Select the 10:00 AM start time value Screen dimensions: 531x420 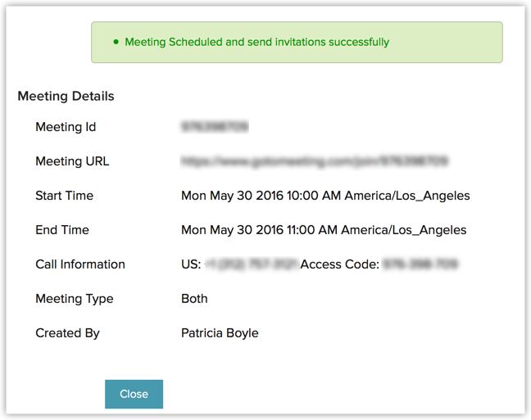pyautogui.click(x=325, y=196)
